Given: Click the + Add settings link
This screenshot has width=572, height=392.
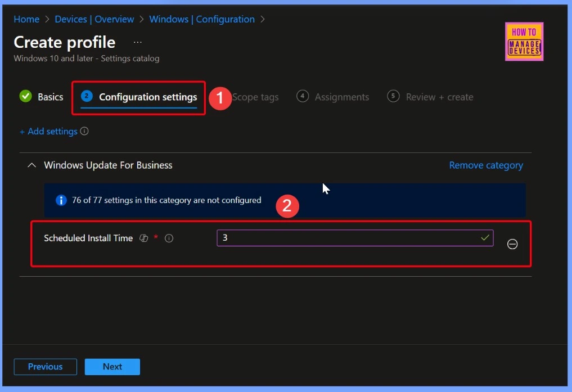Looking at the screenshot, I should coord(48,131).
